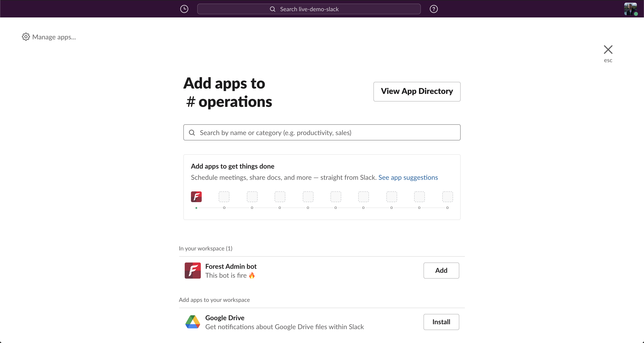
Task: Click the second empty app slot
Action: (x=252, y=197)
